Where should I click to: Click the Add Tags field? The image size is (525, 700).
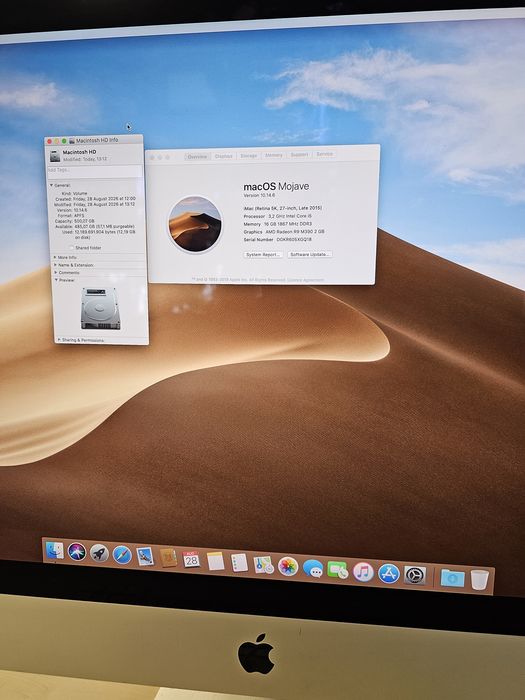coord(94,170)
